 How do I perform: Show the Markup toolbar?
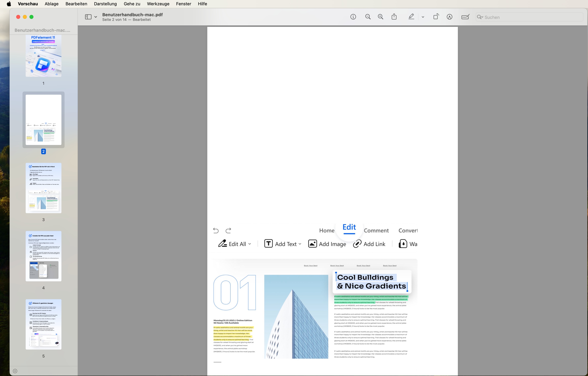[x=450, y=17]
